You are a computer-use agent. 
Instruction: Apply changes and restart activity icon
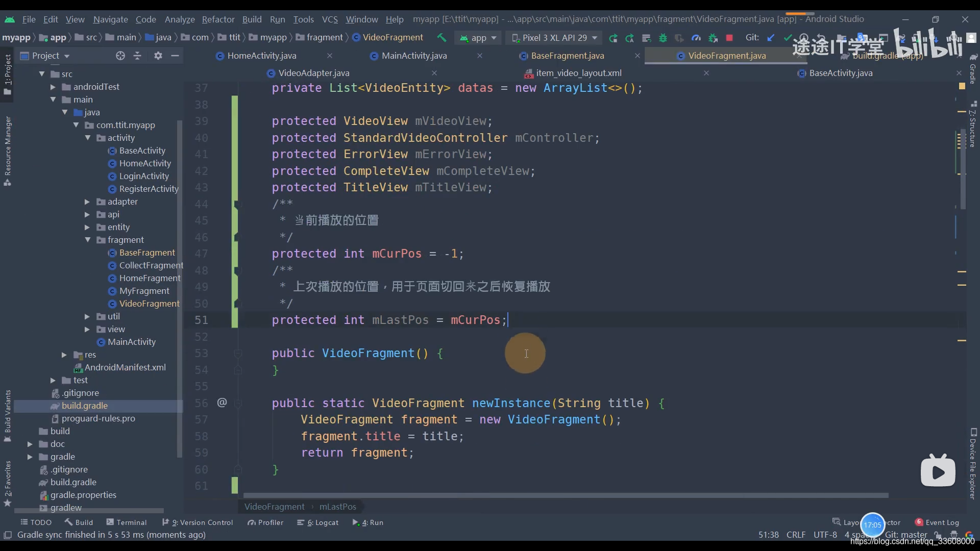point(630,38)
